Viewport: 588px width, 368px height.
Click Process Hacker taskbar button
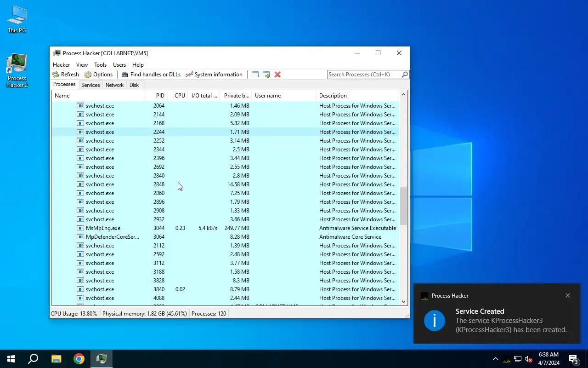pyautogui.click(x=102, y=359)
